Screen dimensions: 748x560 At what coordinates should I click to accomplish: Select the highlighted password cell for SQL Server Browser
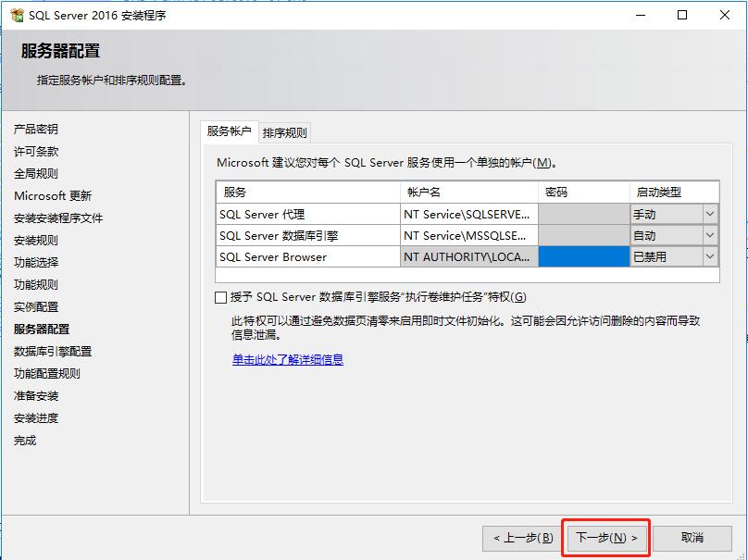583,257
